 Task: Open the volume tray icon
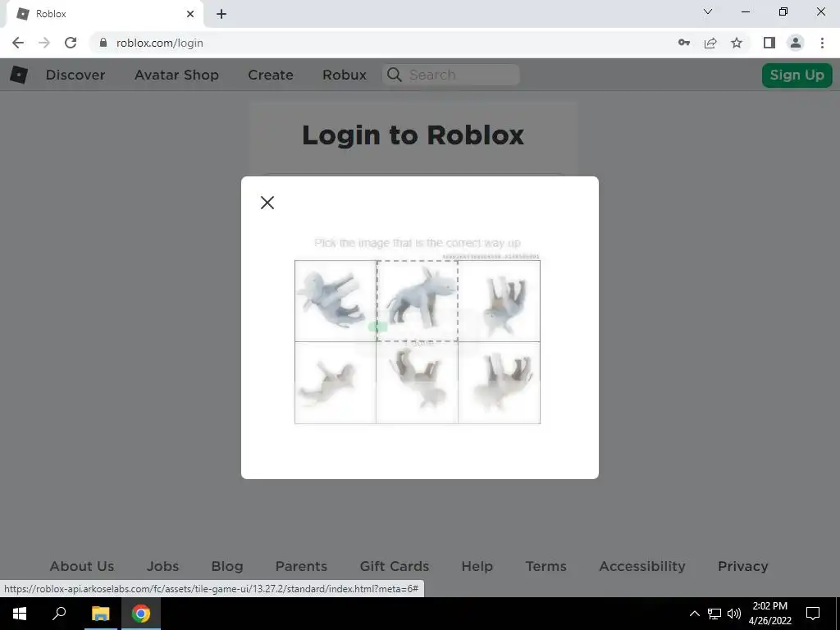734,614
